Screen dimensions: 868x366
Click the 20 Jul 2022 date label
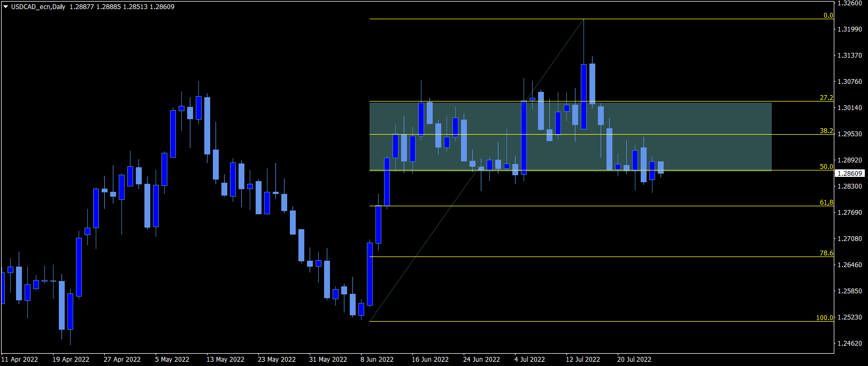(x=634, y=360)
